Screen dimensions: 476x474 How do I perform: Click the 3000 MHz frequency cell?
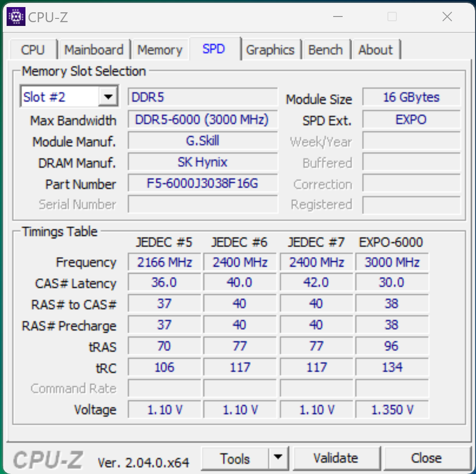(392, 262)
